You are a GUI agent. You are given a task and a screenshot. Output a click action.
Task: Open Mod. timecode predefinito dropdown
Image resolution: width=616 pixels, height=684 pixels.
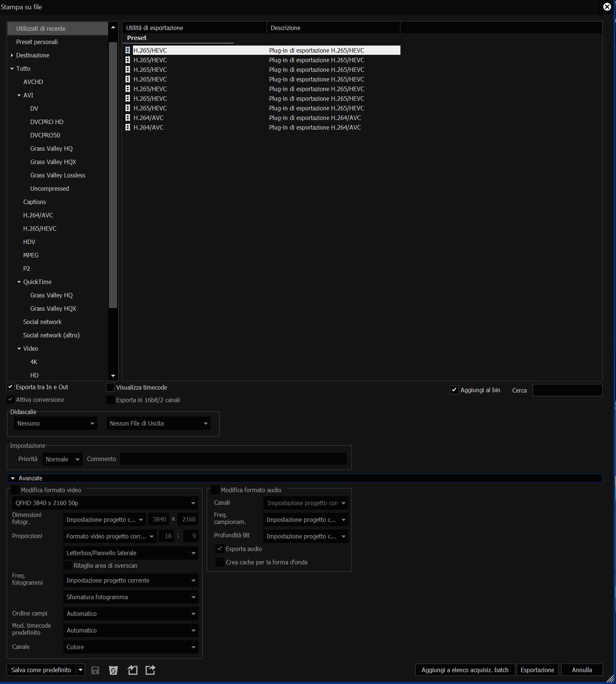(131, 630)
